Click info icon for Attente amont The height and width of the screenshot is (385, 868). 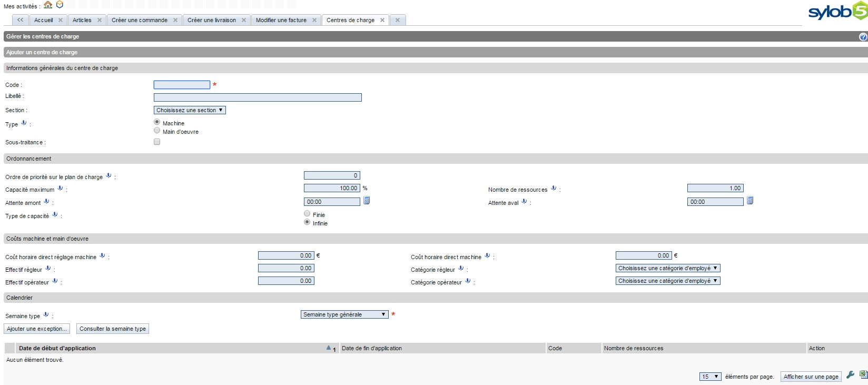pos(46,202)
